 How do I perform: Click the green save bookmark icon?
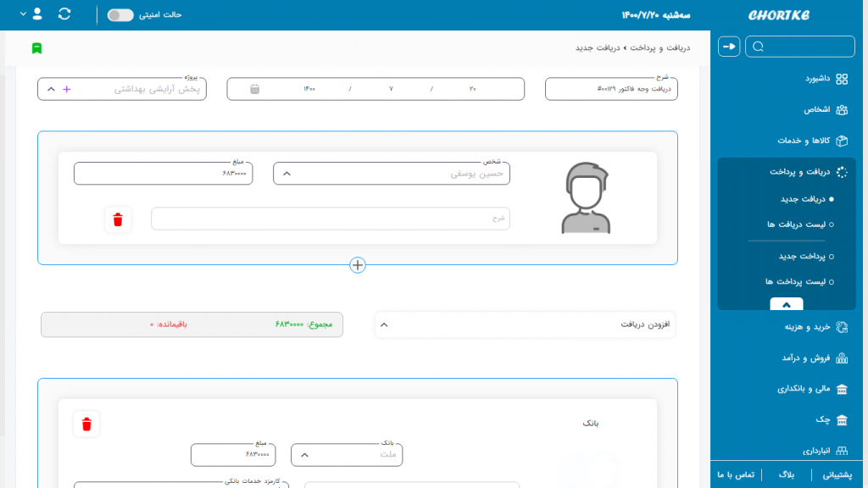(x=36, y=48)
